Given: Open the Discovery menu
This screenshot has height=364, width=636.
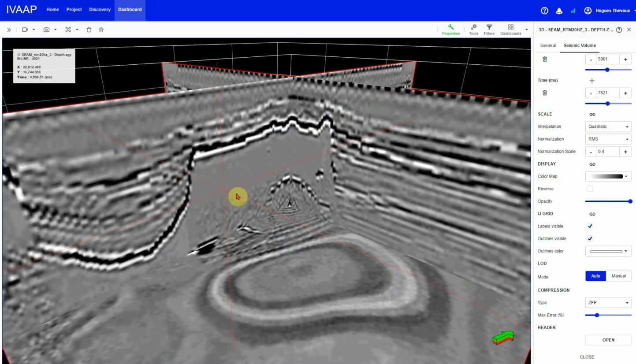Looking at the screenshot, I should (x=100, y=10).
